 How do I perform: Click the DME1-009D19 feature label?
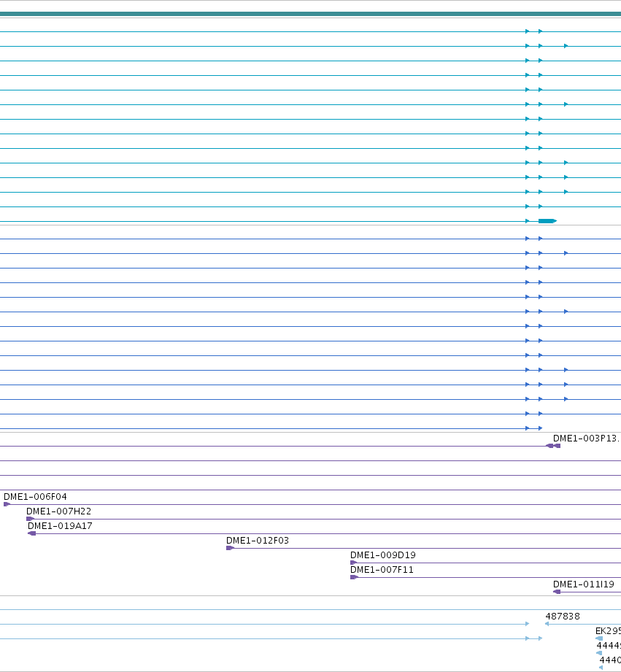[x=382, y=555]
